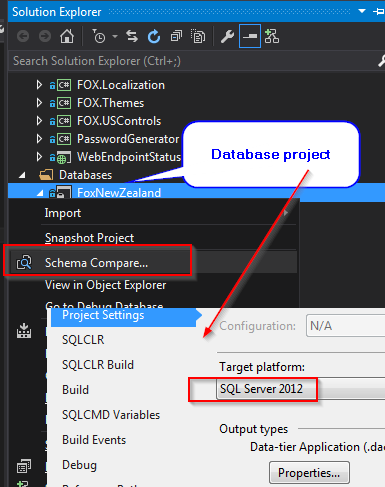Click the Refresh icon in toolbar

click(154, 36)
